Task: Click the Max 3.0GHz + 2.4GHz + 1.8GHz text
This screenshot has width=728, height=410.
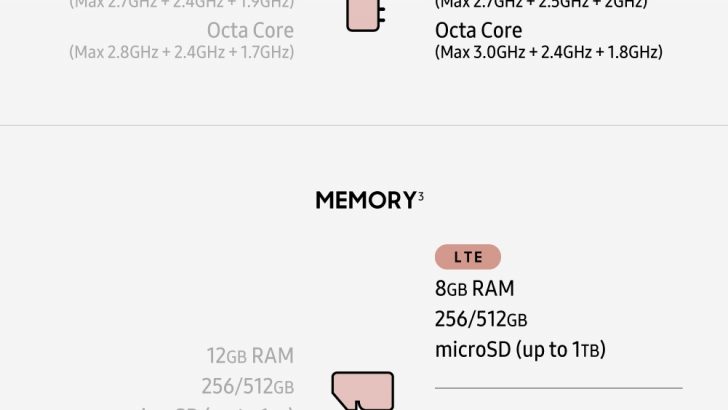Action: [x=548, y=52]
